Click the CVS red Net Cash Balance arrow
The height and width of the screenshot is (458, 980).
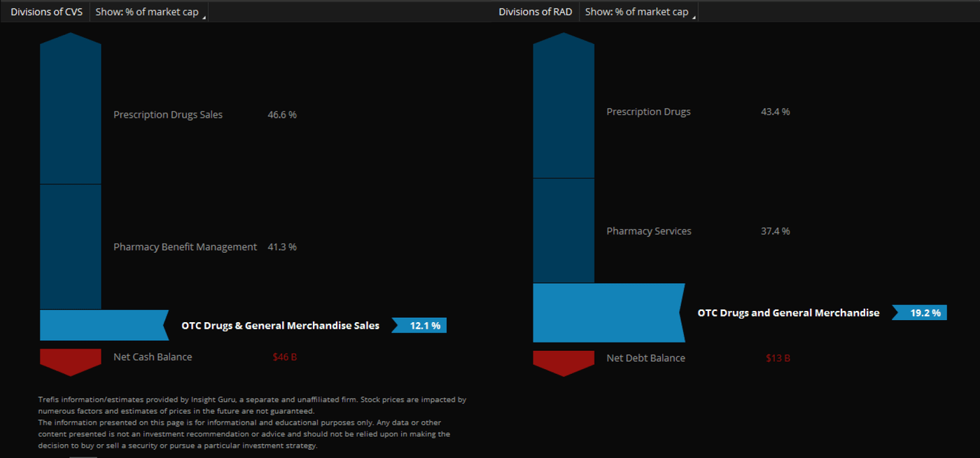[71, 362]
